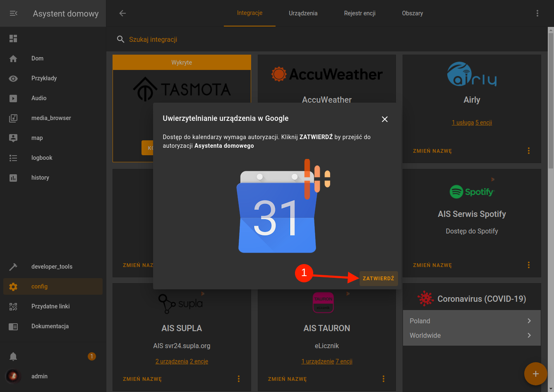Open the top-right overflow menu
The height and width of the screenshot is (392, 554).
[537, 13]
